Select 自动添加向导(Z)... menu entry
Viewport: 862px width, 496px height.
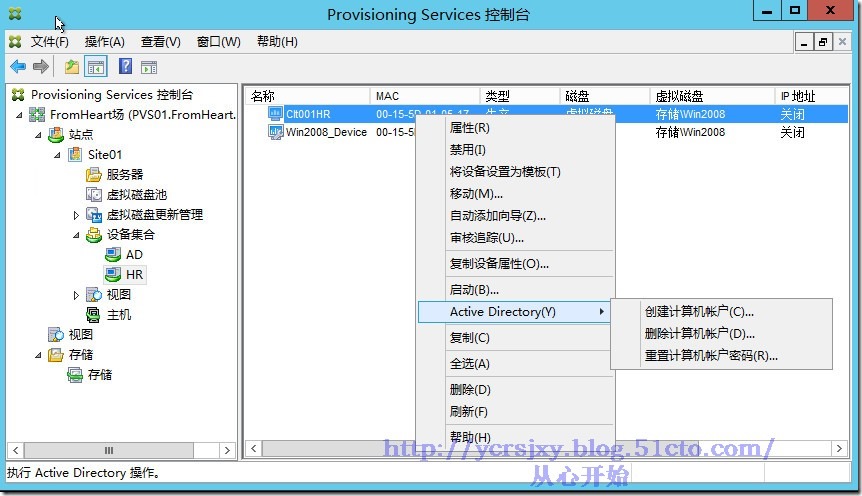coord(515,216)
